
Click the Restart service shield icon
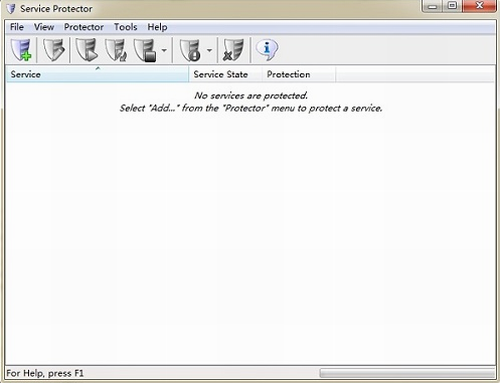click(x=116, y=50)
